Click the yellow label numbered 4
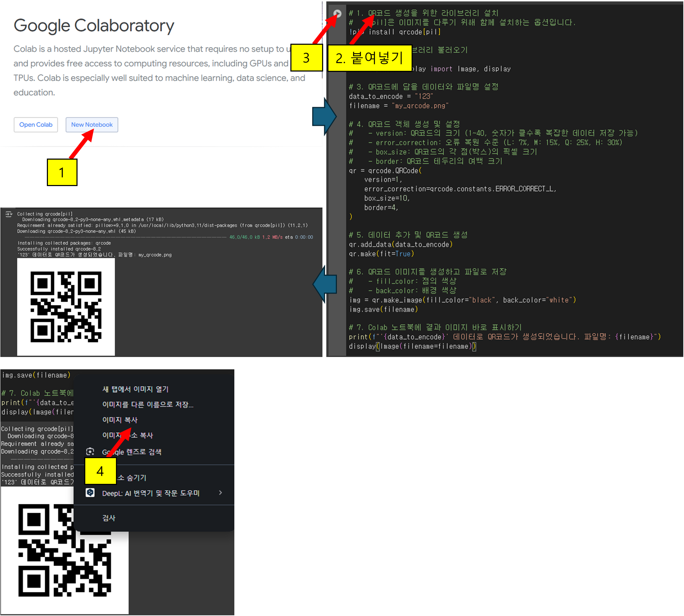Image resolution: width=684 pixels, height=616 pixels. [x=100, y=471]
